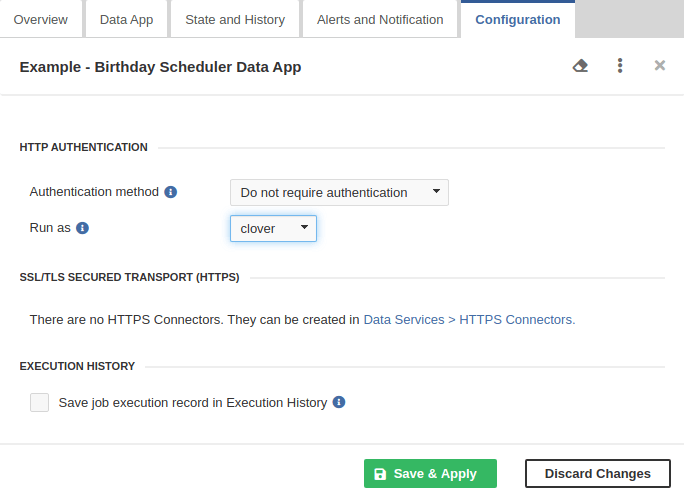
Task: Click the eraser icon in the header
Action: (580, 66)
